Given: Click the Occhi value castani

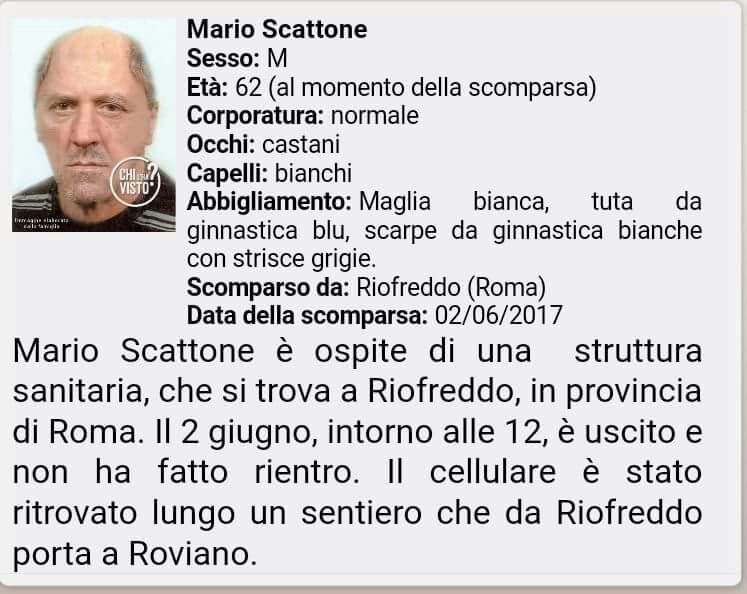Looking at the screenshot, I should 301,145.
